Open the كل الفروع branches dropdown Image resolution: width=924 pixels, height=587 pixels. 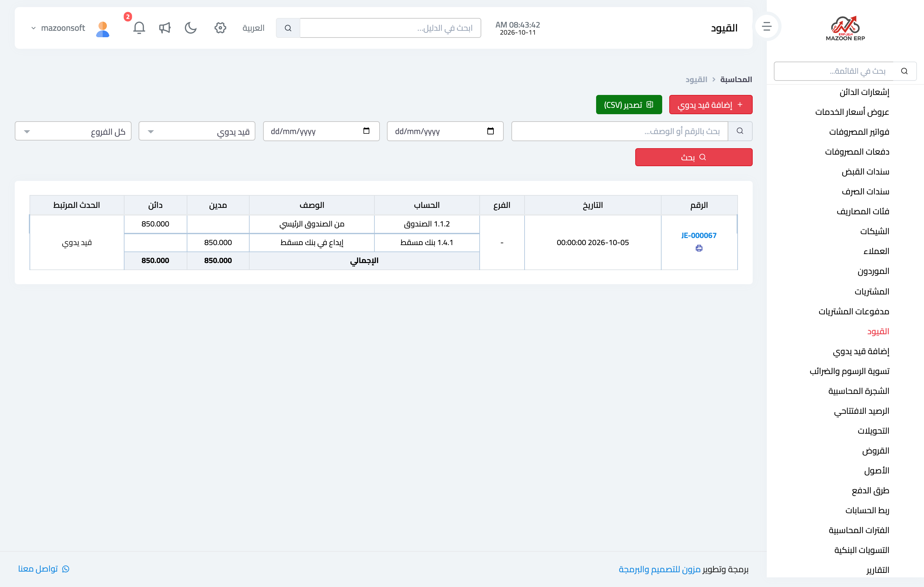pyautogui.click(x=73, y=131)
